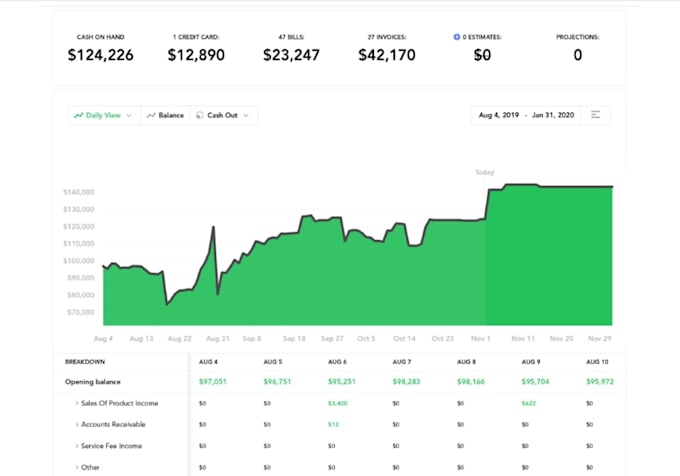Click the AUG 9 column header
Screen dimensions: 680x476
(531, 362)
